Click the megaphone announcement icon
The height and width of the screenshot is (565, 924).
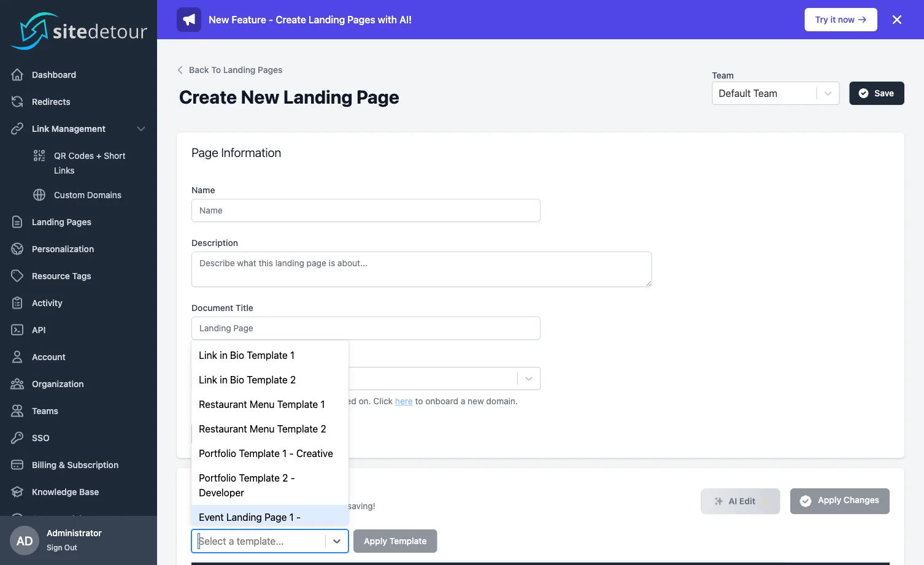point(188,19)
